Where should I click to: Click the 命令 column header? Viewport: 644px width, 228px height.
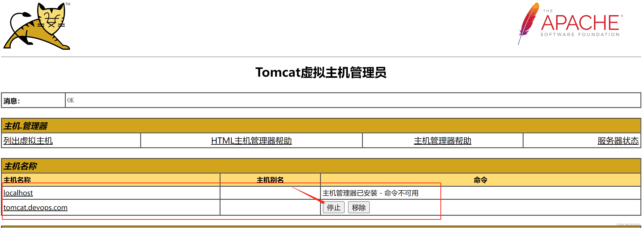point(480,180)
